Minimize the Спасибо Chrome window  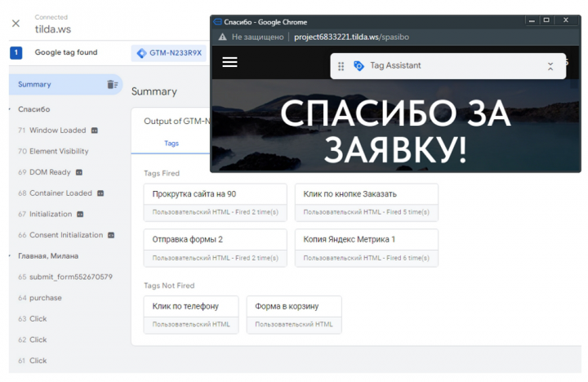(532, 20)
